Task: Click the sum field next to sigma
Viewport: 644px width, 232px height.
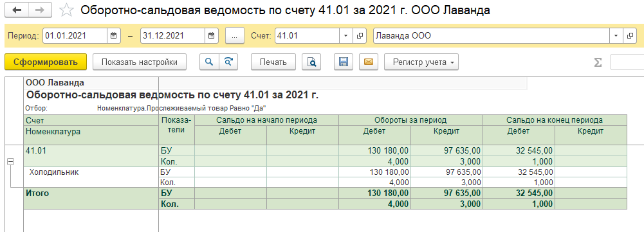Action: (x=627, y=62)
